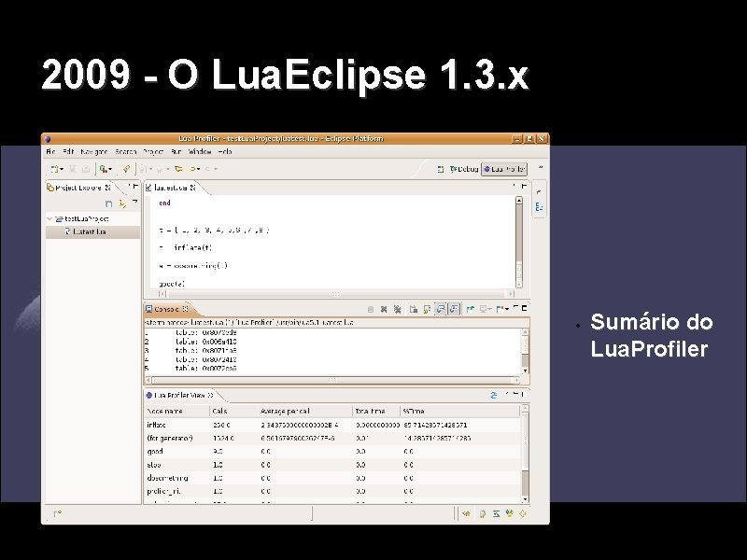Sort by the Calls column header
Screen dimensions: 747x560
click(x=233, y=411)
